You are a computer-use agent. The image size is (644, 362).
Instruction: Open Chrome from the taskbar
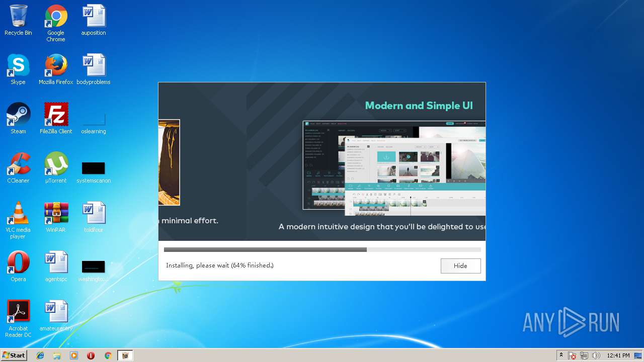(108, 355)
